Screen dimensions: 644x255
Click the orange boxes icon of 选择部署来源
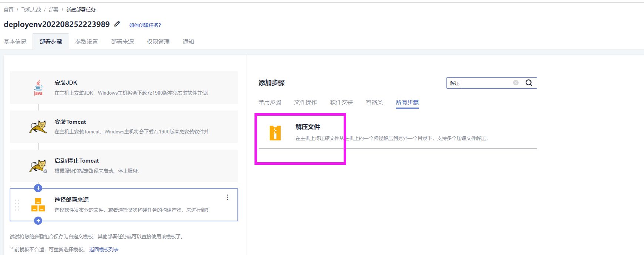[x=38, y=205]
